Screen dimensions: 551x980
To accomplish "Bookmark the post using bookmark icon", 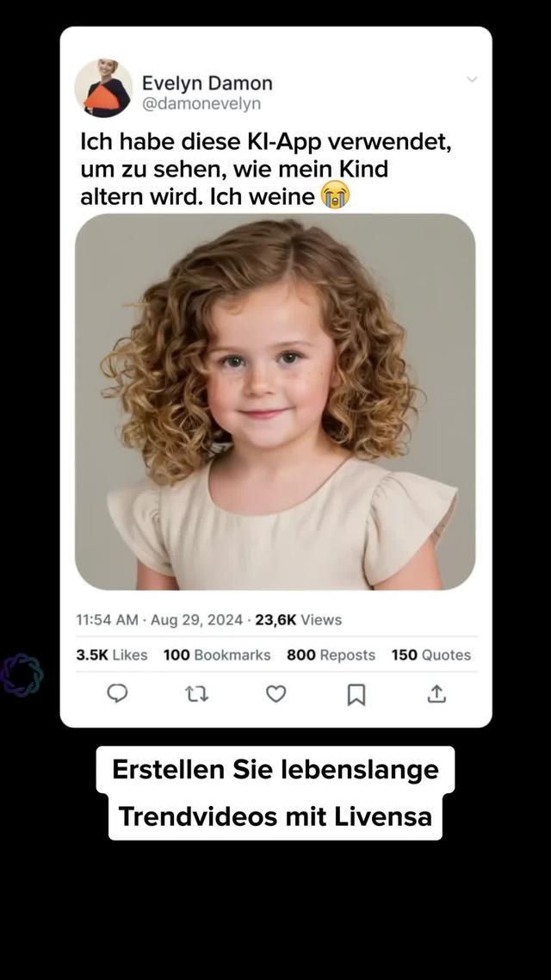I will click(356, 694).
